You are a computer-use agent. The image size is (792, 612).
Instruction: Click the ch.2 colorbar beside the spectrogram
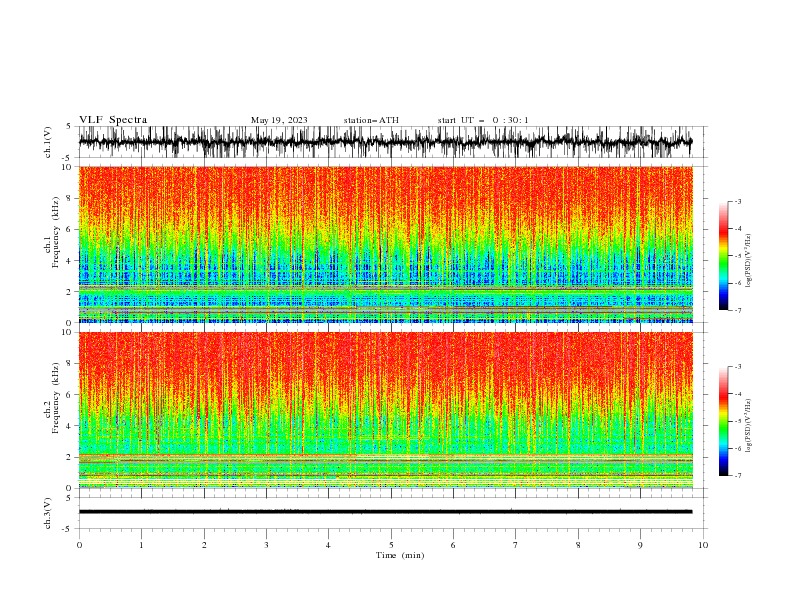[723, 421]
